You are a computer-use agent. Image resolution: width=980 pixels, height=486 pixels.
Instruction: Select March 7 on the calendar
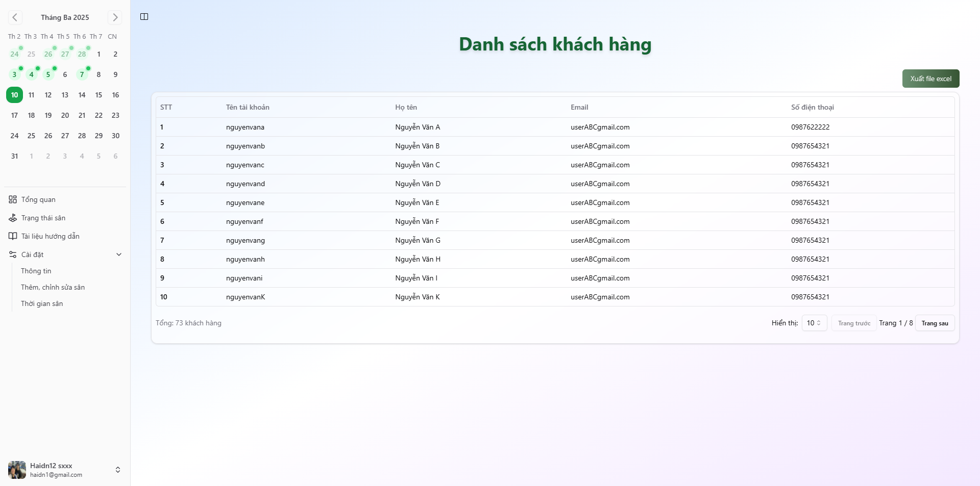[82, 74]
